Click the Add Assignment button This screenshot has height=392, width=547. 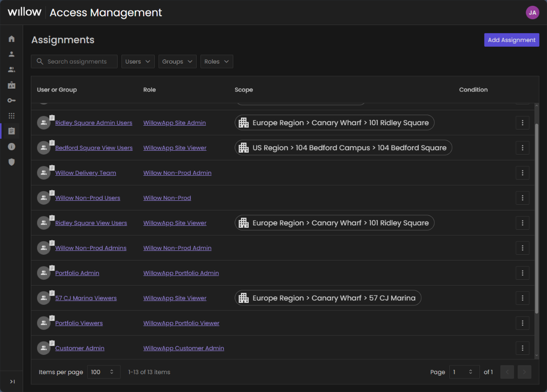pyautogui.click(x=511, y=40)
